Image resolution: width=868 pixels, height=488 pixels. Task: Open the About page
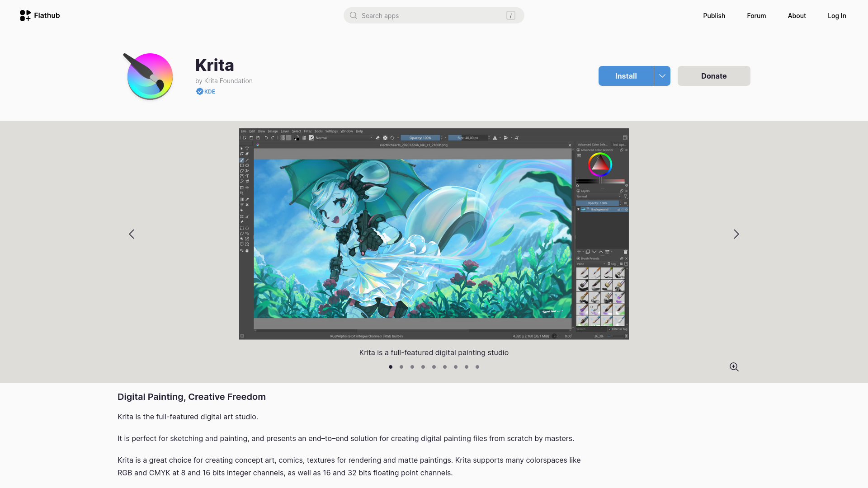797,16
